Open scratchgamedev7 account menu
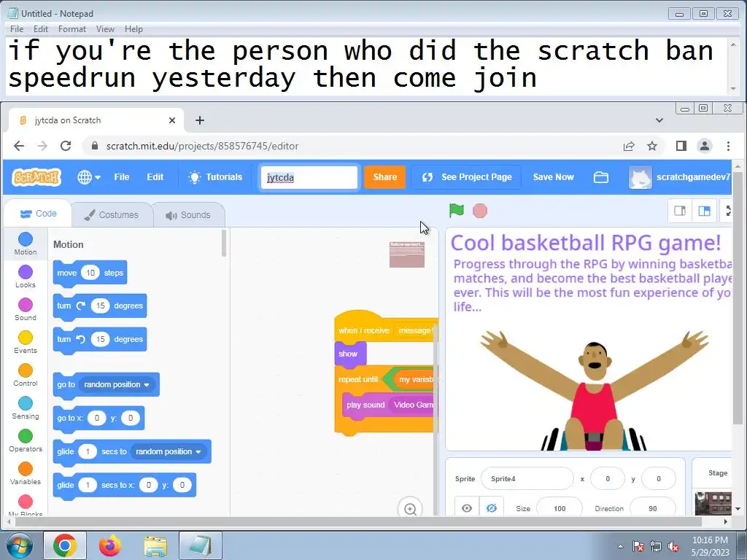The width and height of the screenshot is (747, 560). click(x=679, y=177)
